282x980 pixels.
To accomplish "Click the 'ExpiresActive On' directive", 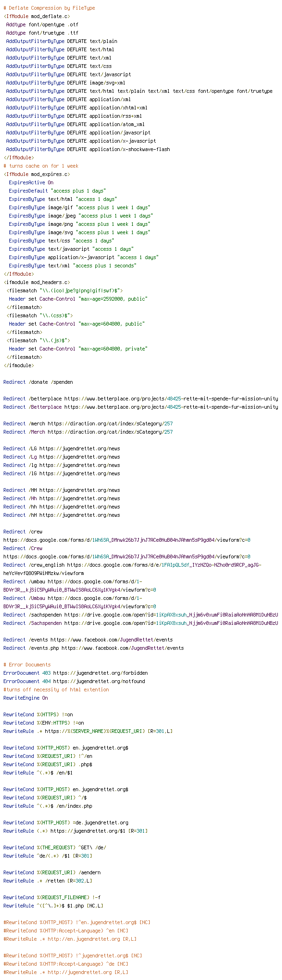I will pyautogui.click(x=31, y=183).
